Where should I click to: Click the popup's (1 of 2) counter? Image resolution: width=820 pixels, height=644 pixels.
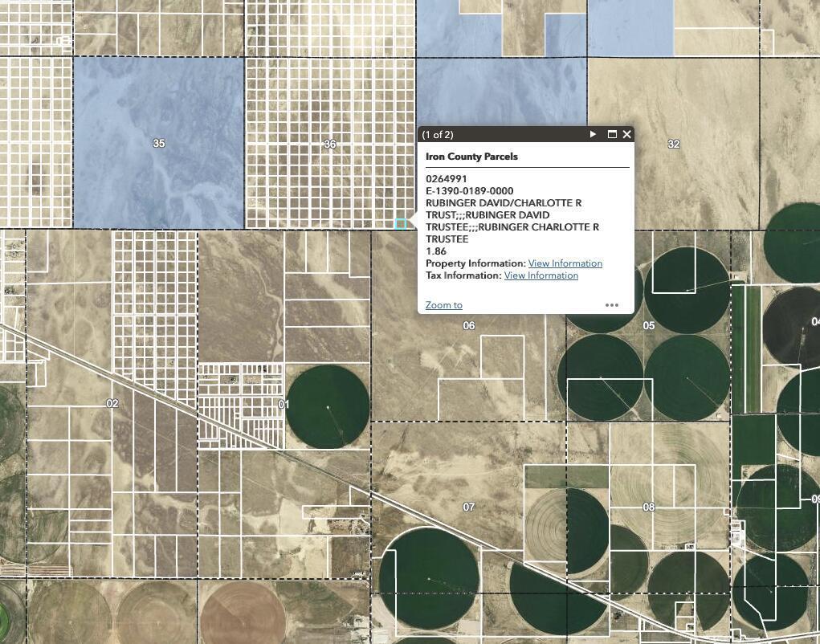pyautogui.click(x=438, y=134)
